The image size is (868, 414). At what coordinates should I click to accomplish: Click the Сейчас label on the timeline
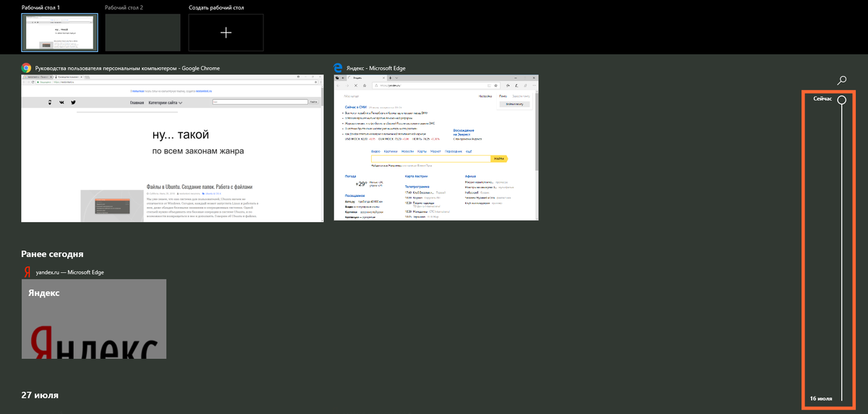pos(822,98)
